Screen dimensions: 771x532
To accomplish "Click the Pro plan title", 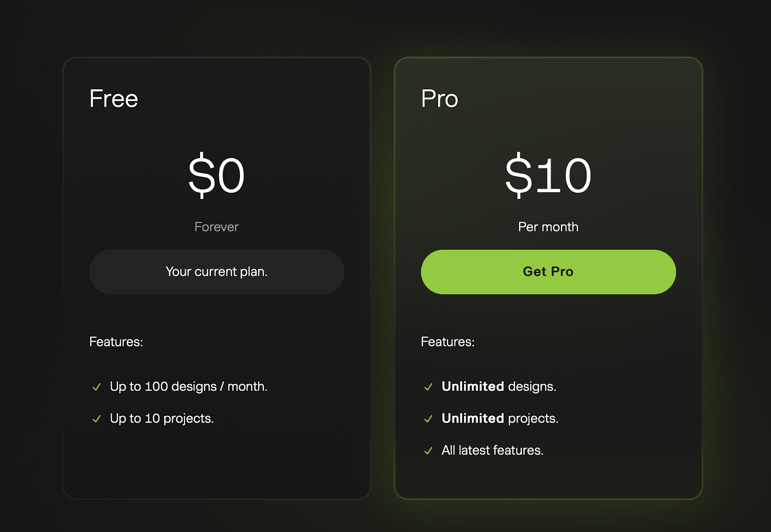I will [x=439, y=99].
